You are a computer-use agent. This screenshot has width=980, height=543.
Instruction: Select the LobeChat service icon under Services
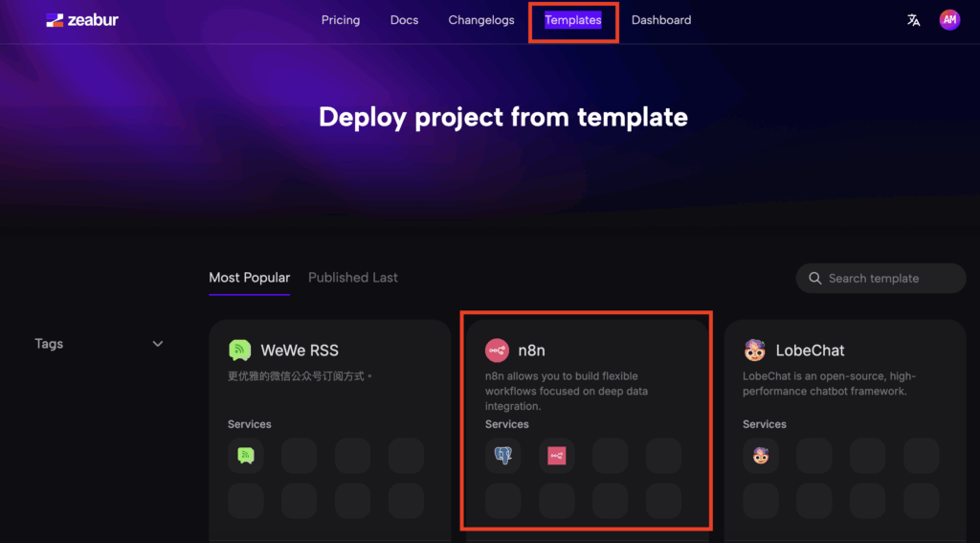click(761, 456)
